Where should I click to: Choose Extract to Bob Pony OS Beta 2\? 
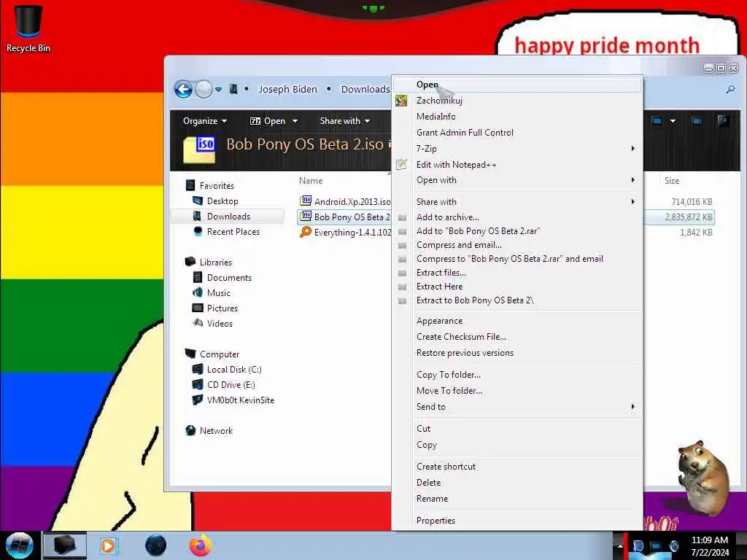pos(517,300)
